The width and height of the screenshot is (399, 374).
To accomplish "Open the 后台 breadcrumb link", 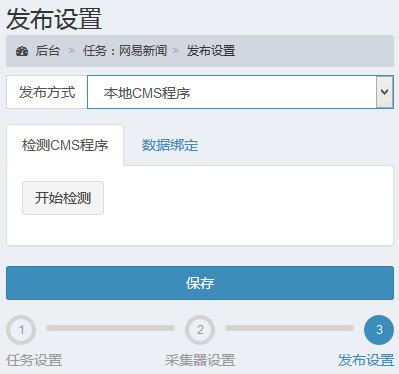I will (x=48, y=51).
